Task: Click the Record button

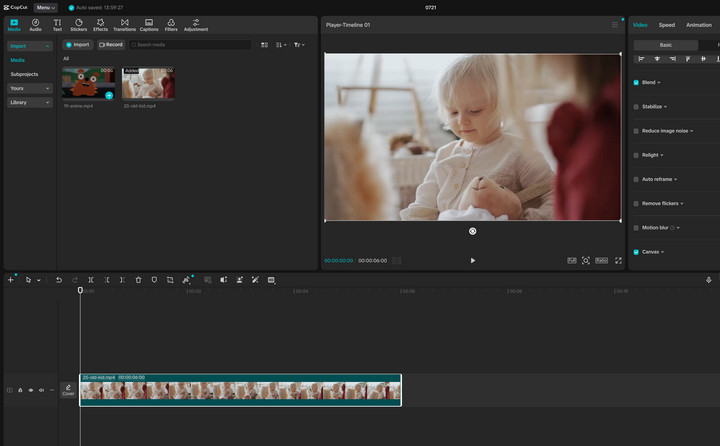Action: [x=111, y=45]
